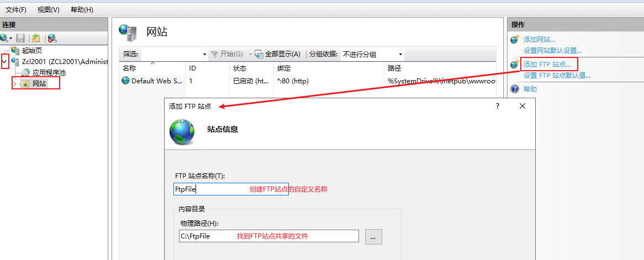Click the 物理路径 field containing C:\FtpFile
The height and width of the screenshot is (260, 644).
(269, 236)
